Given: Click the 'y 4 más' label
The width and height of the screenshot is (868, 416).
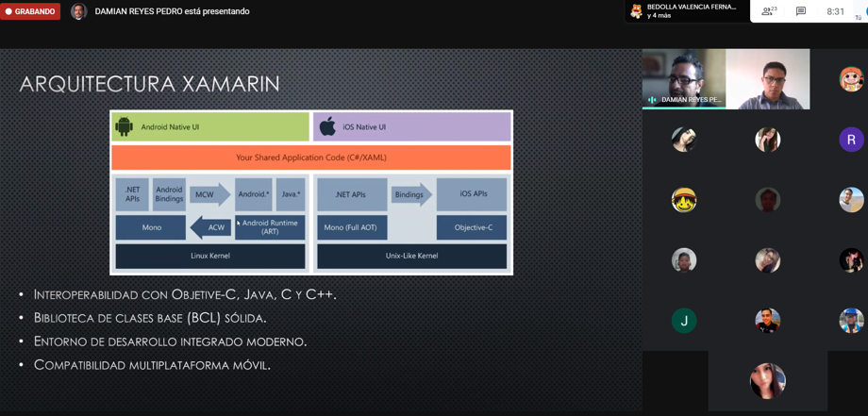Looking at the screenshot, I should [660, 16].
